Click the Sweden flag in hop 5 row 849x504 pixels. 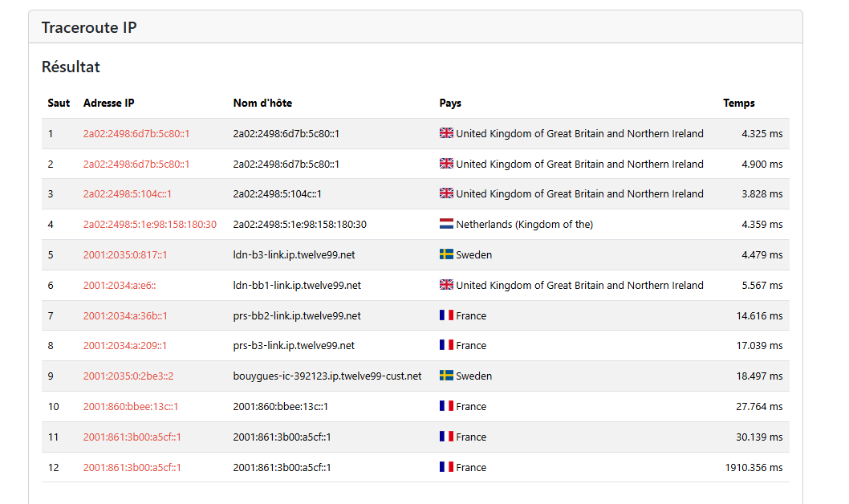click(x=446, y=254)
